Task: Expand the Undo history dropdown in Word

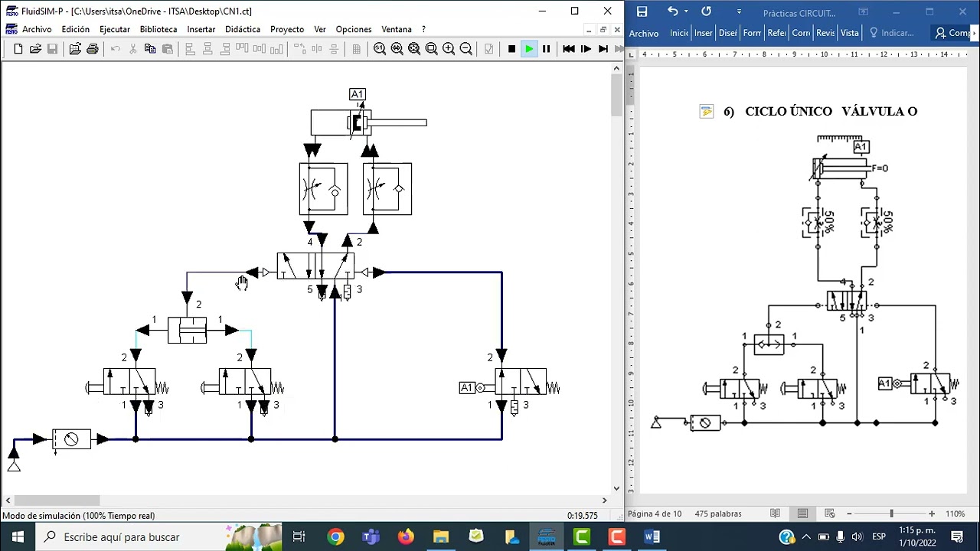Action: [686, 11]
